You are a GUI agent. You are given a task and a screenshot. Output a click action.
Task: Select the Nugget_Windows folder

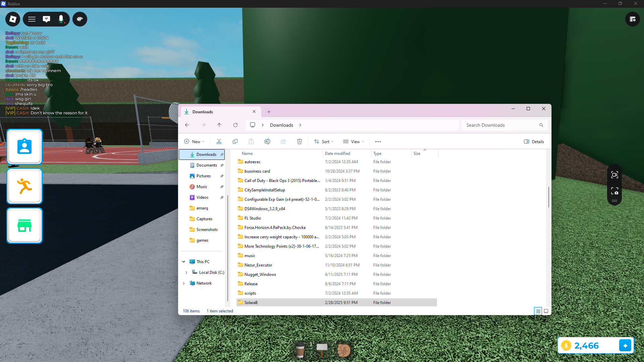point(337,275)
